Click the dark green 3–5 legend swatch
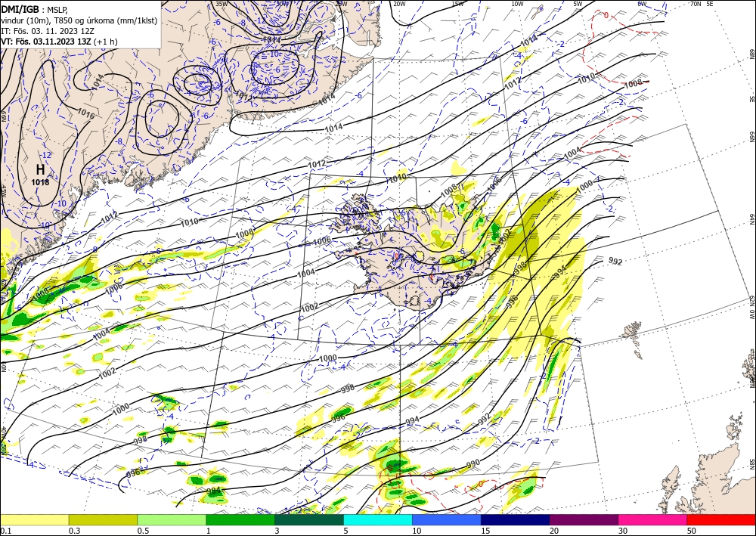The height and width of the screenshot is (536, 756). [x=309, y=519]
